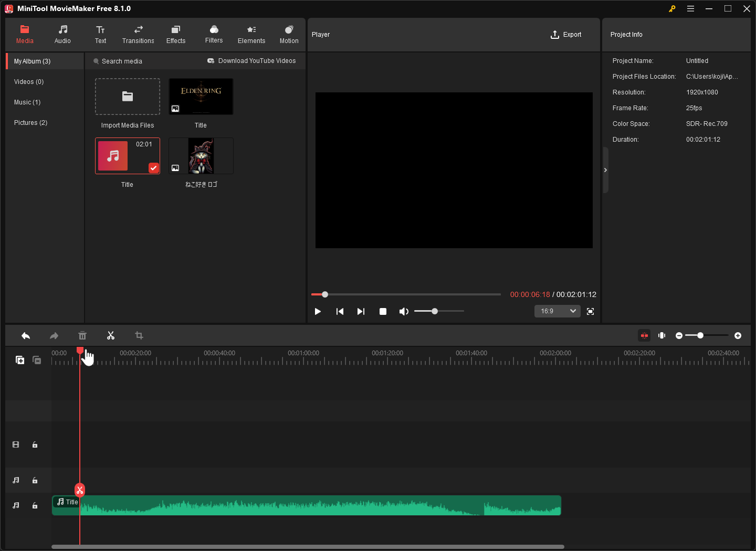Zoom out the timeline

679,336
